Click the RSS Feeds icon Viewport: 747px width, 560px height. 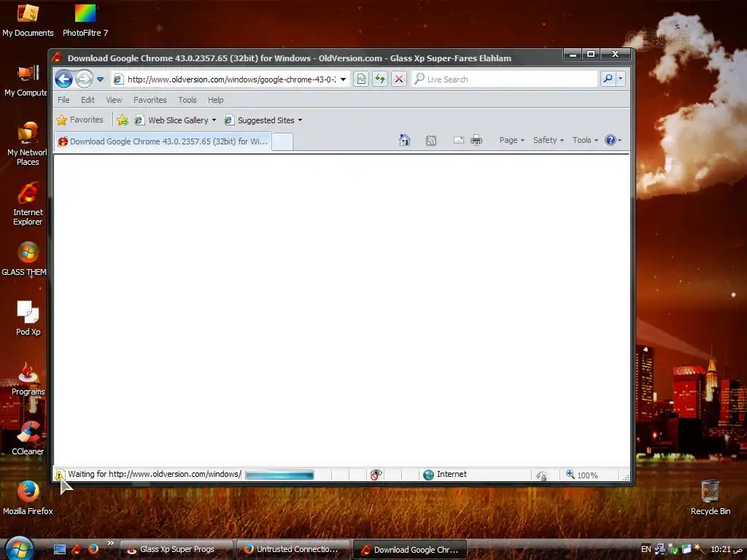click(x=430, y=141)
